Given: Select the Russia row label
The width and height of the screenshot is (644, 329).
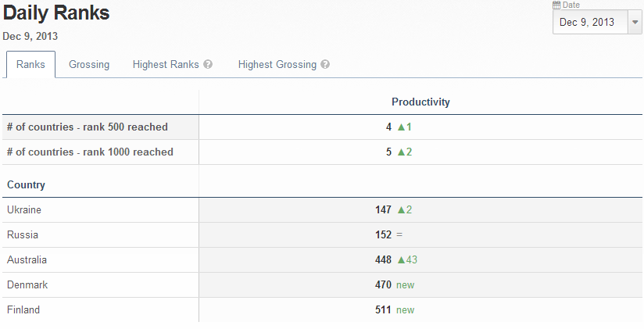Looking at the screenshot, I should pos(23,235).
